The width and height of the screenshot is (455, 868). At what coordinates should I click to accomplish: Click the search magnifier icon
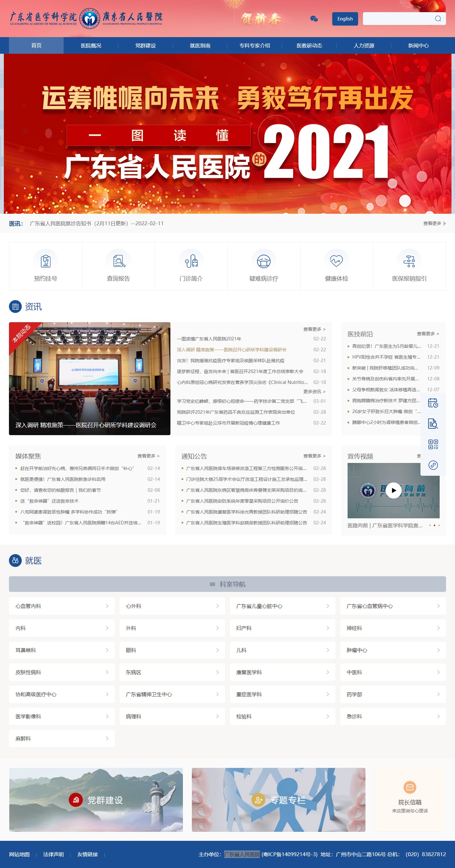click(437, 19)
